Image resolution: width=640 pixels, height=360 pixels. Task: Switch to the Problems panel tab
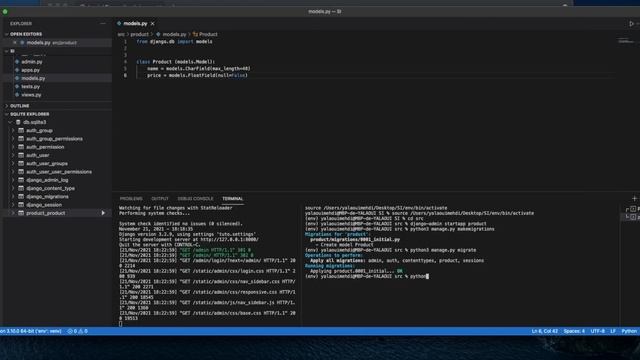pos(131,199)
